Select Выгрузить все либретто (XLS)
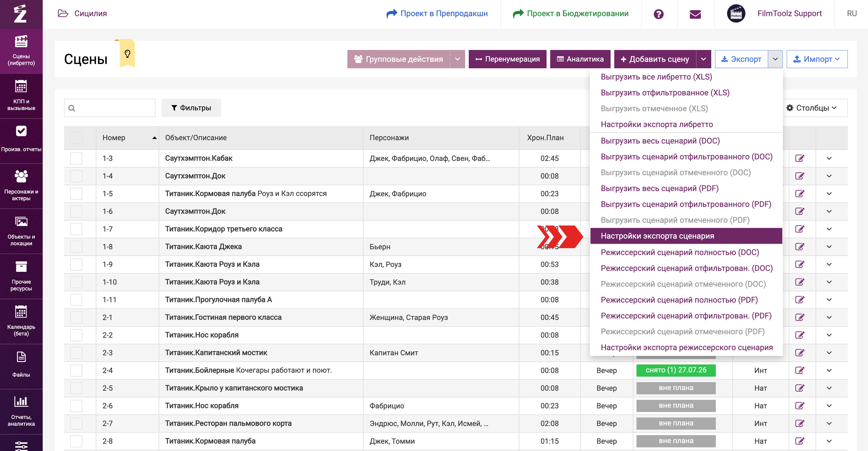The height and width of the screenshot is (451, 868). [x=656, y=77]
